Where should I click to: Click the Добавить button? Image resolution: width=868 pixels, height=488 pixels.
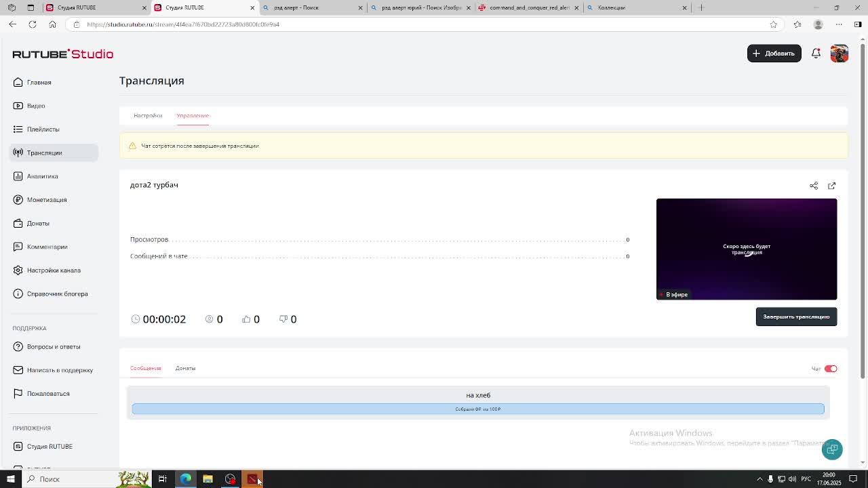pyautogui.click(x=774, y=54)
